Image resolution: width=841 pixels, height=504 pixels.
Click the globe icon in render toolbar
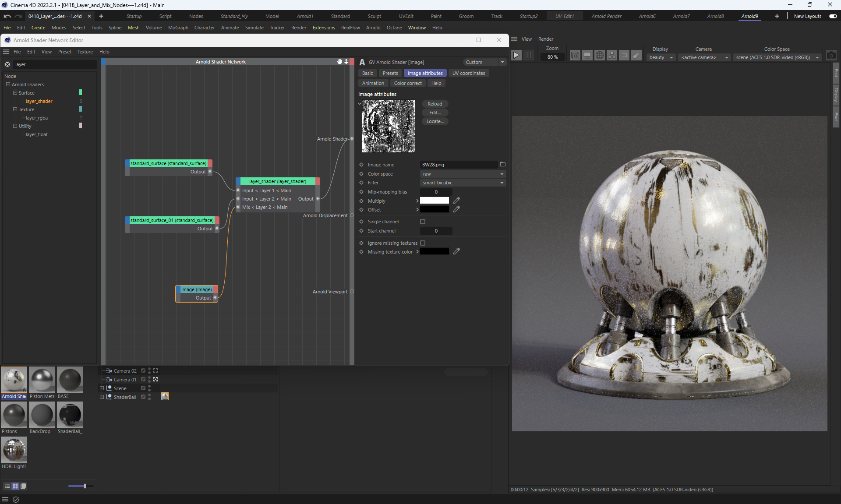(600, 56)
